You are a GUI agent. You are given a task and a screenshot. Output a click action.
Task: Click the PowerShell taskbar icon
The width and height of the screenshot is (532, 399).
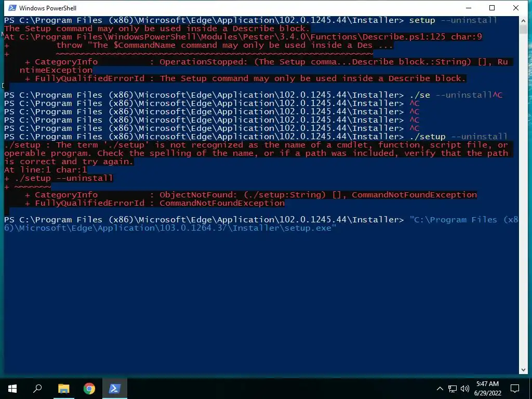[x=114, y=389]
